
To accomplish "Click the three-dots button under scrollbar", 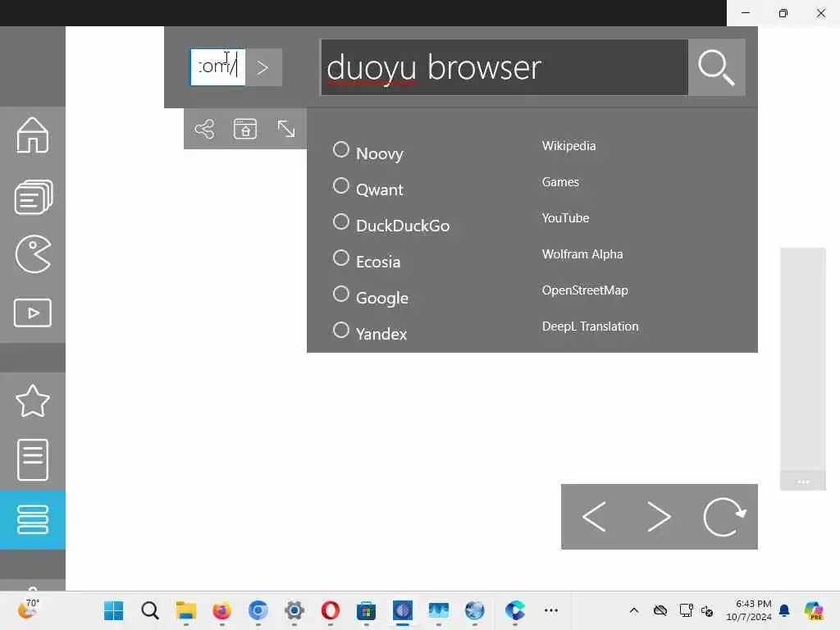I will pos(803,482).
